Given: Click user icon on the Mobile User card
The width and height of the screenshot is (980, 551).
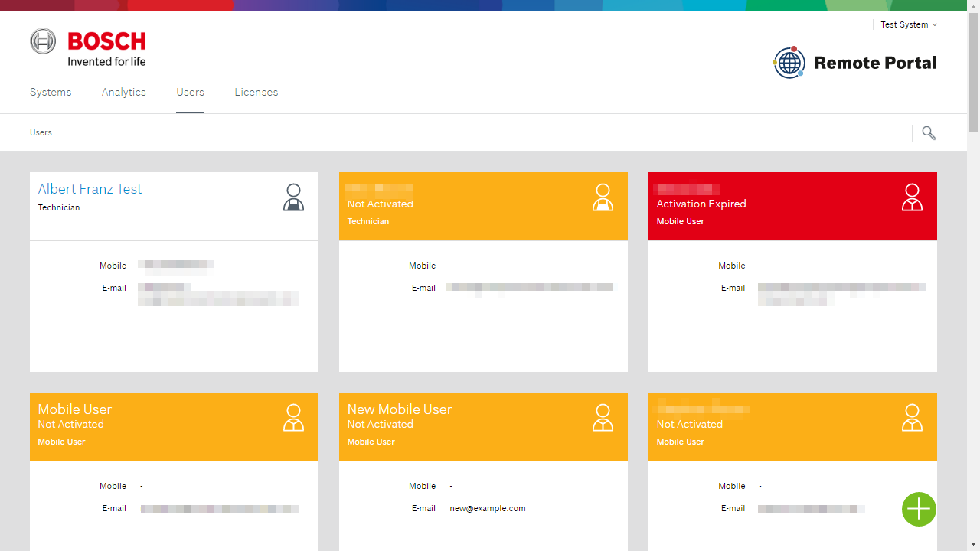Looking at the screenshot, I should click(293, 418).
